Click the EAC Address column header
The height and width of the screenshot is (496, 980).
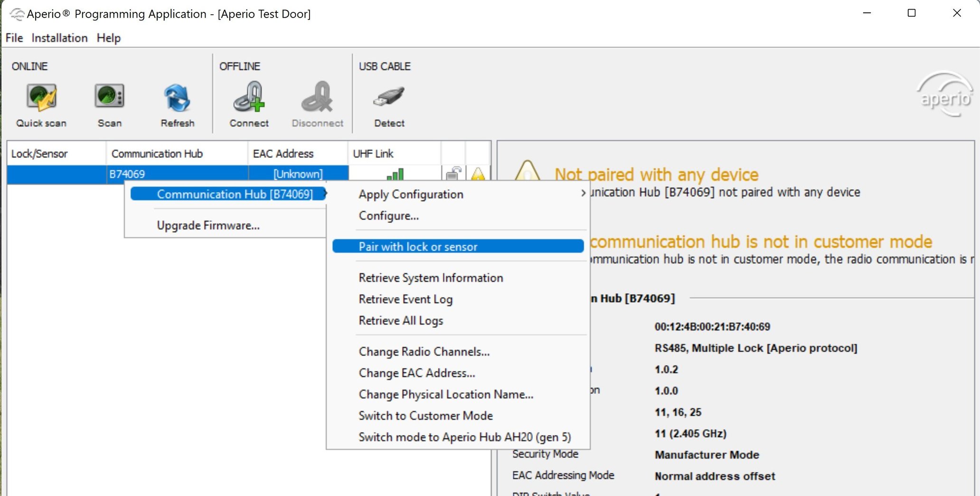click(x=283, y=154)
